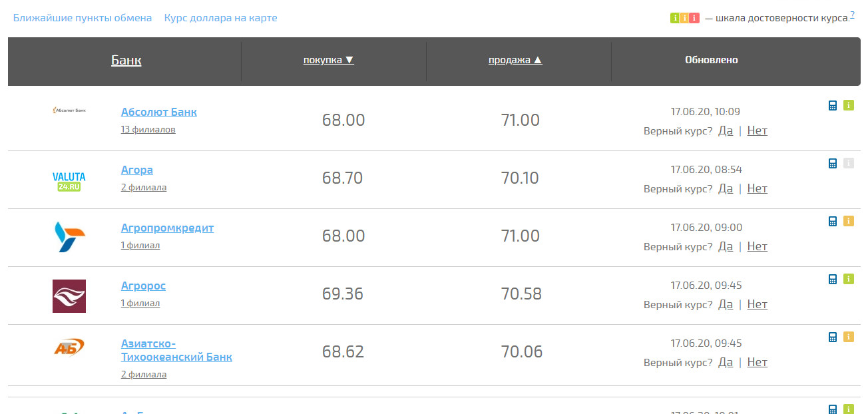The height and width of the screenshot is (414, 868).
Task: Click the Valuta24 logo for Агора
Action: point(69,181)
